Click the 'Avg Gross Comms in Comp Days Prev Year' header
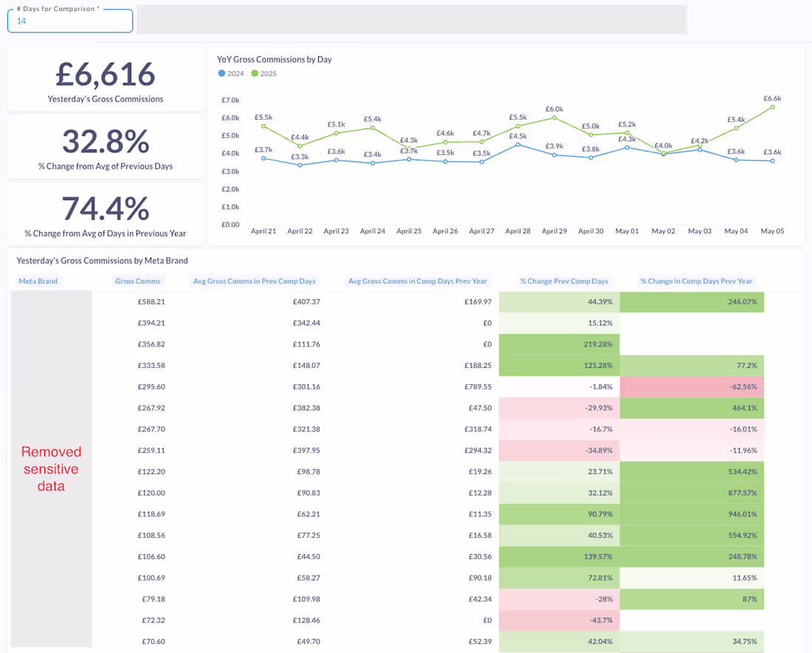 click(x=417, y=281)
